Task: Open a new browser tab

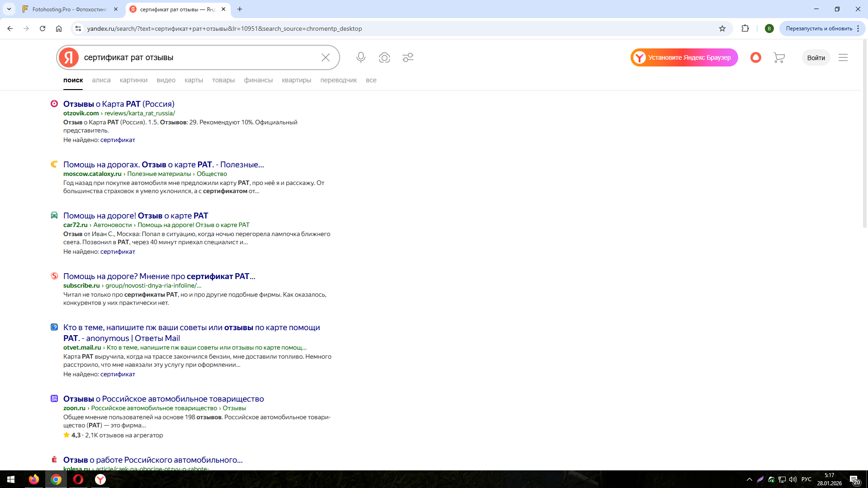Action: coord(240,9)
